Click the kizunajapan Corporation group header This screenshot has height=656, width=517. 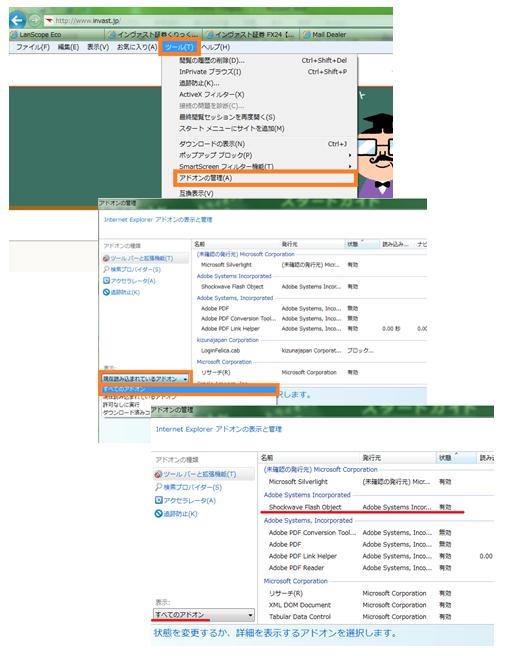(228, 340)
